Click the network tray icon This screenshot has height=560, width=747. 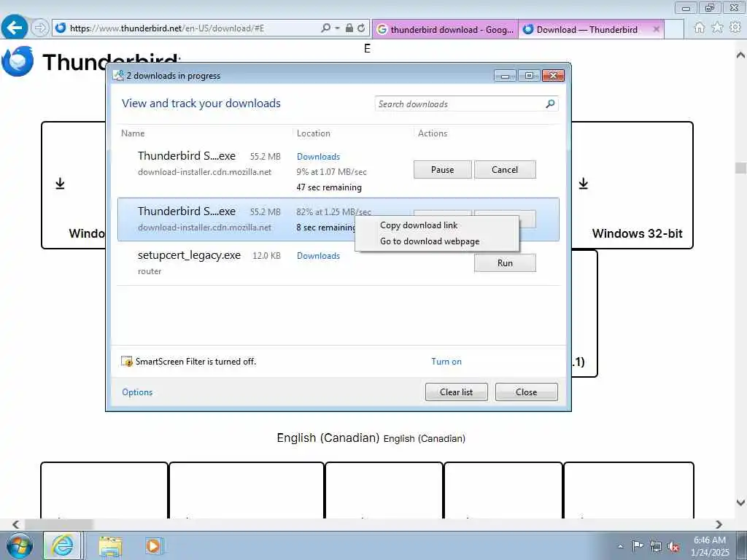[656, 546]
